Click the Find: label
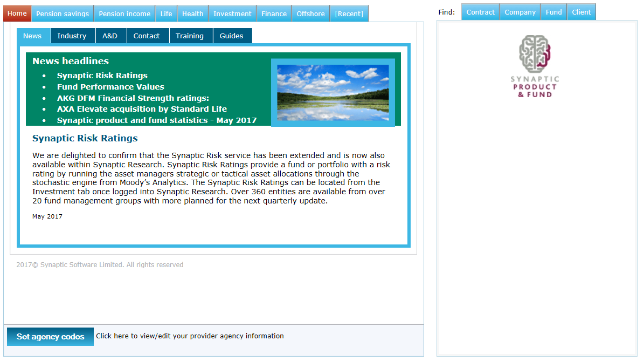Screen dimensions: 644x361 [446, 12]
